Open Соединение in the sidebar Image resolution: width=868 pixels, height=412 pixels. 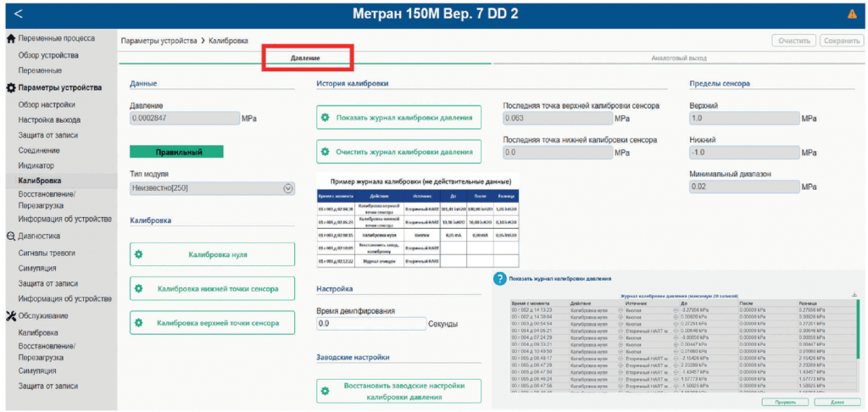tap(39, 150)
